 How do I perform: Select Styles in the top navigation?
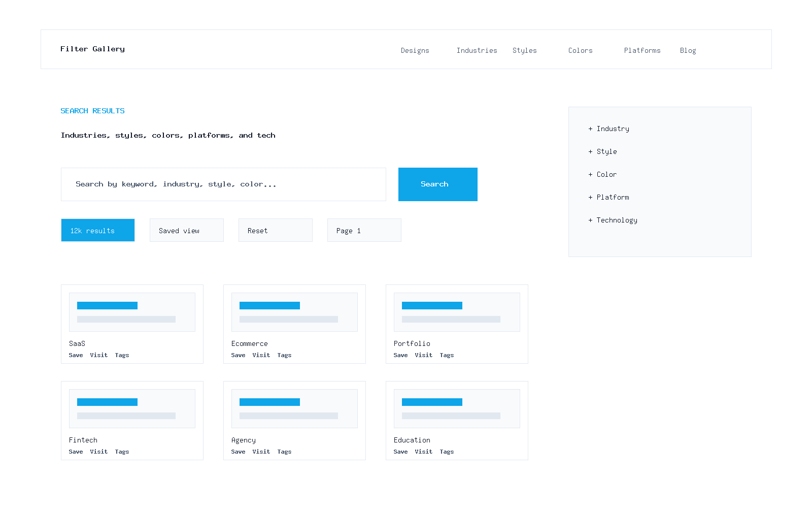[x=524, y=50]
